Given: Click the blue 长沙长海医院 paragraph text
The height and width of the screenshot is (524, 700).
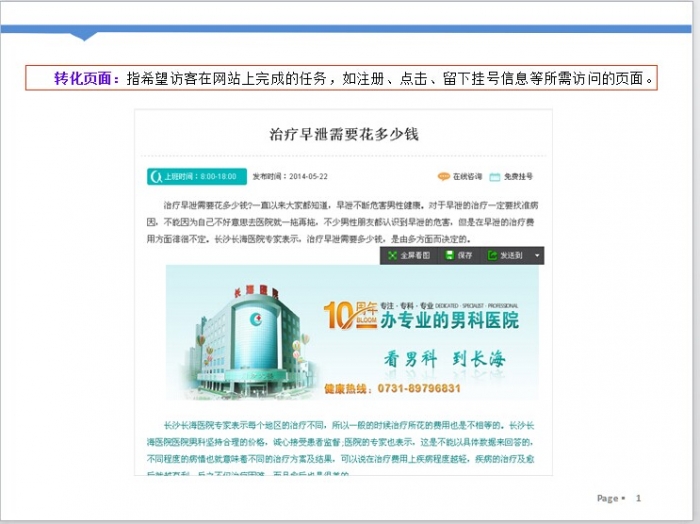Looking at the screenshot, I should tap(342, 441).
